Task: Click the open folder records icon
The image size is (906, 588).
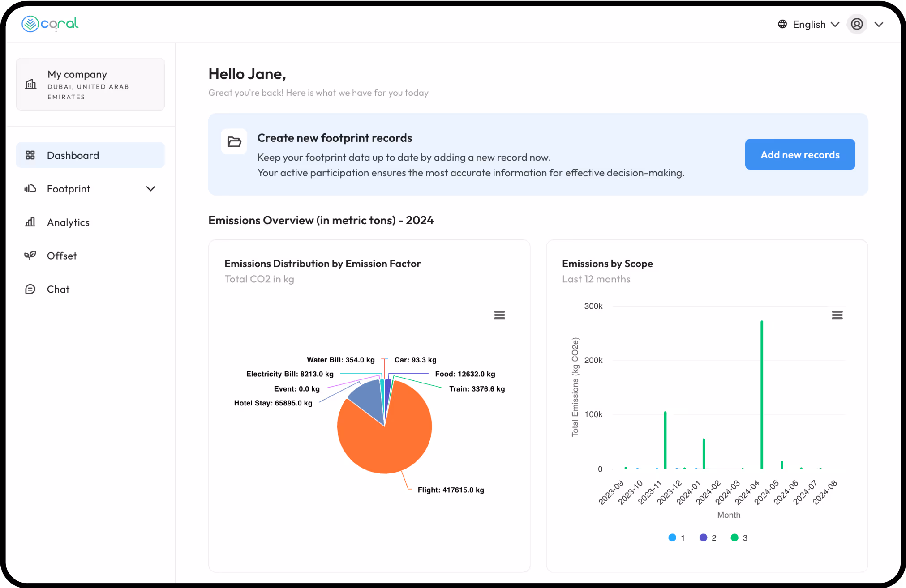Action: 234,142
